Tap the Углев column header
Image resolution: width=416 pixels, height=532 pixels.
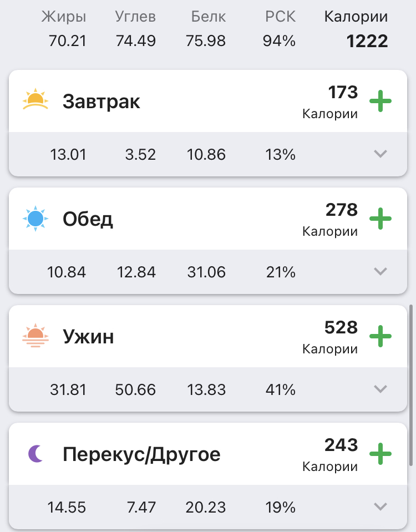pyautogui.click(x=136, y=17)
